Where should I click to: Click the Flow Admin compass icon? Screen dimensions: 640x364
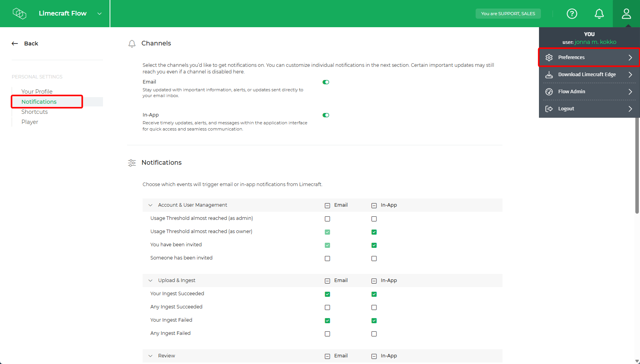(549, 91)
